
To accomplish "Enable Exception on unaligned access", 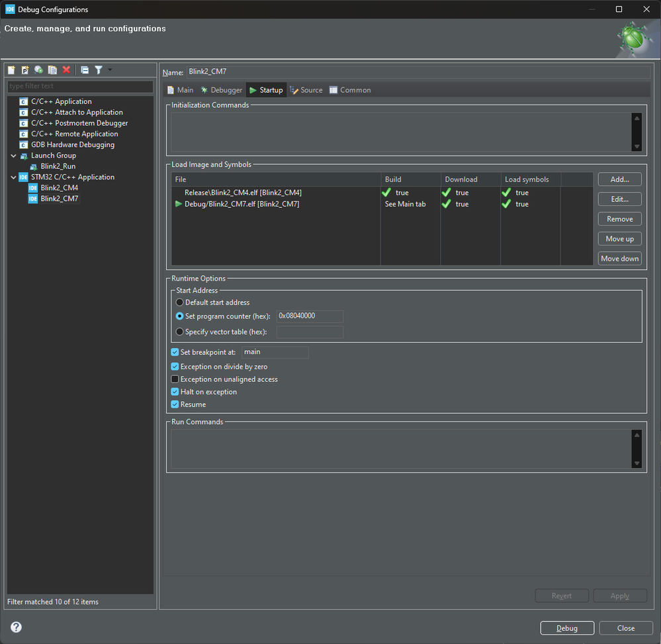I will (175, 379).
